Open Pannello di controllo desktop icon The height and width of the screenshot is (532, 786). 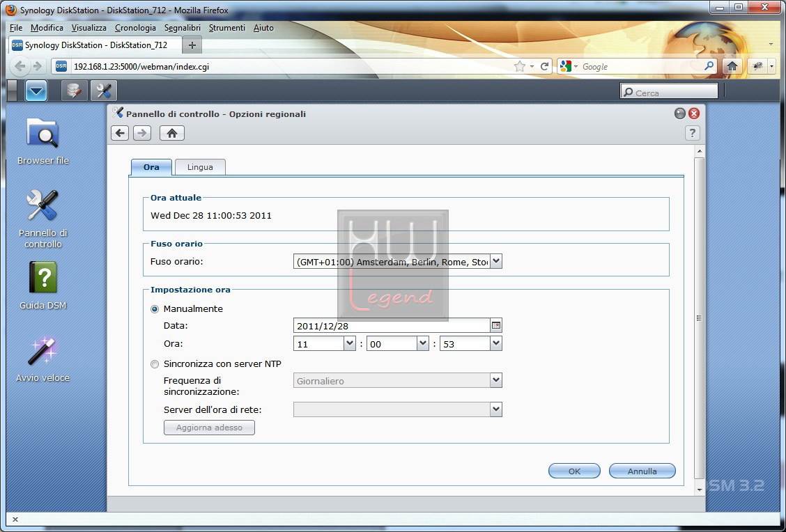43,219
